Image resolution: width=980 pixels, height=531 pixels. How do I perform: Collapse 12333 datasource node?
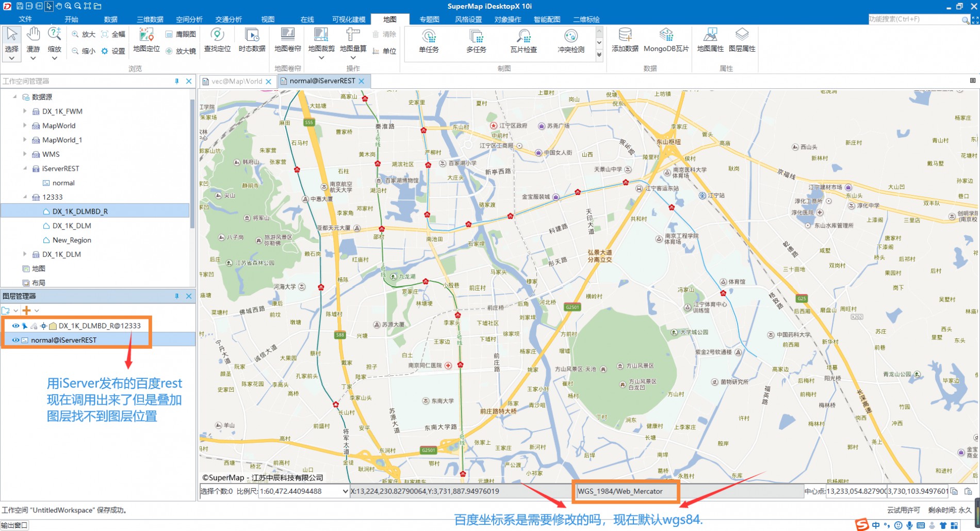coord(25,197)
